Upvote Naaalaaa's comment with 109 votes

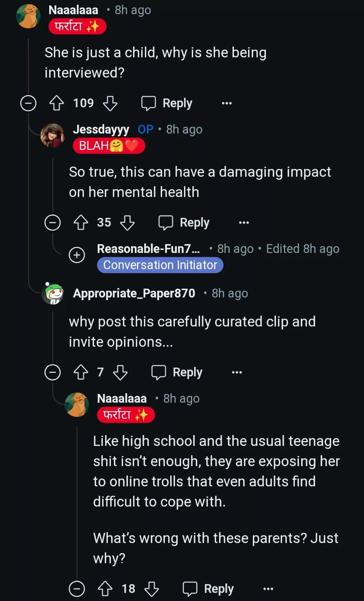(57, 103)
